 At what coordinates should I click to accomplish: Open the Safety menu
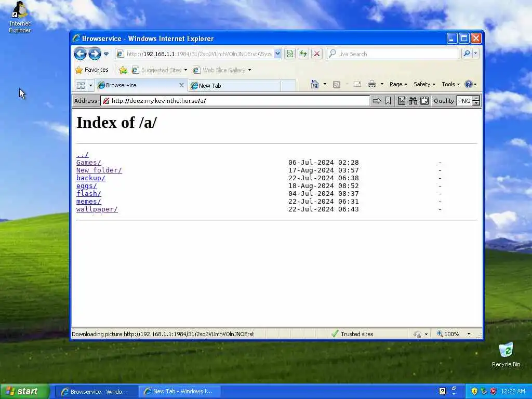424,84
